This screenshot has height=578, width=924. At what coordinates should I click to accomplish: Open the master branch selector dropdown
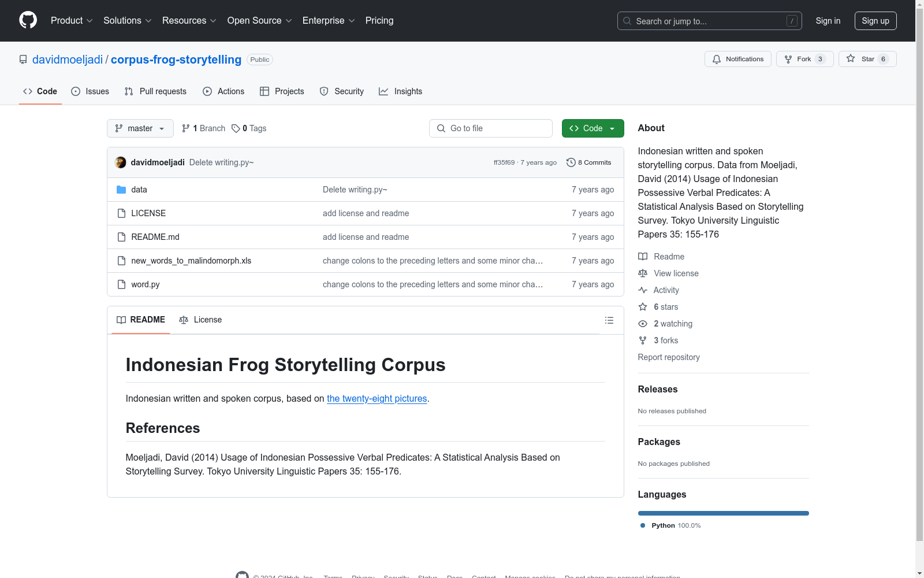[140, 128]
